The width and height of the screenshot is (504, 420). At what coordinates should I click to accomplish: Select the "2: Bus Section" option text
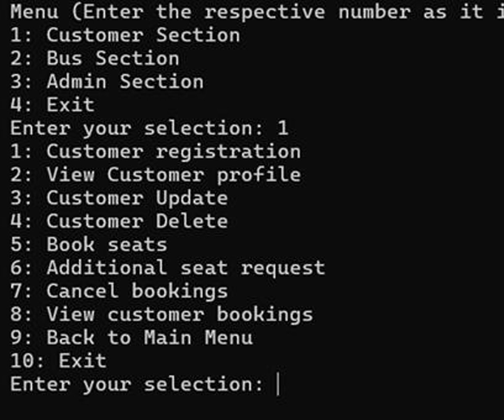[x=94, y=58]
